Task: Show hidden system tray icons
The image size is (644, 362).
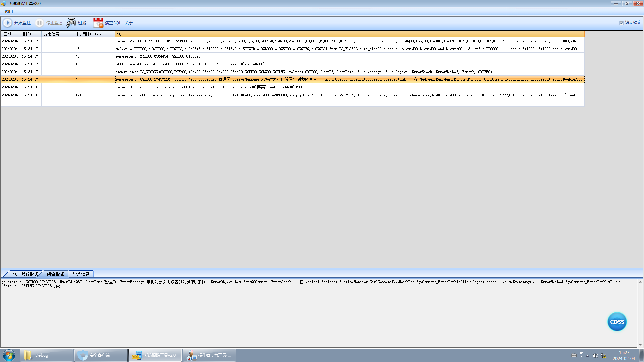Action: (587, 356)
